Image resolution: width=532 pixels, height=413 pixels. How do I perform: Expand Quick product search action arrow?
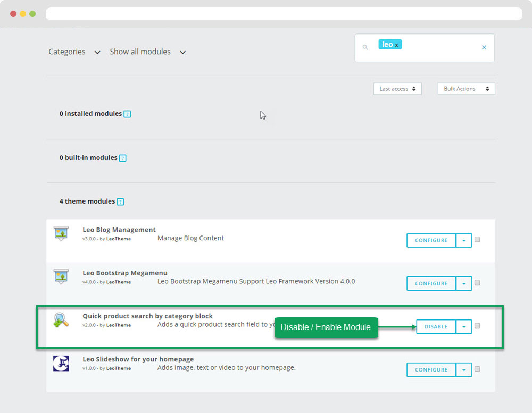point(464,327)
